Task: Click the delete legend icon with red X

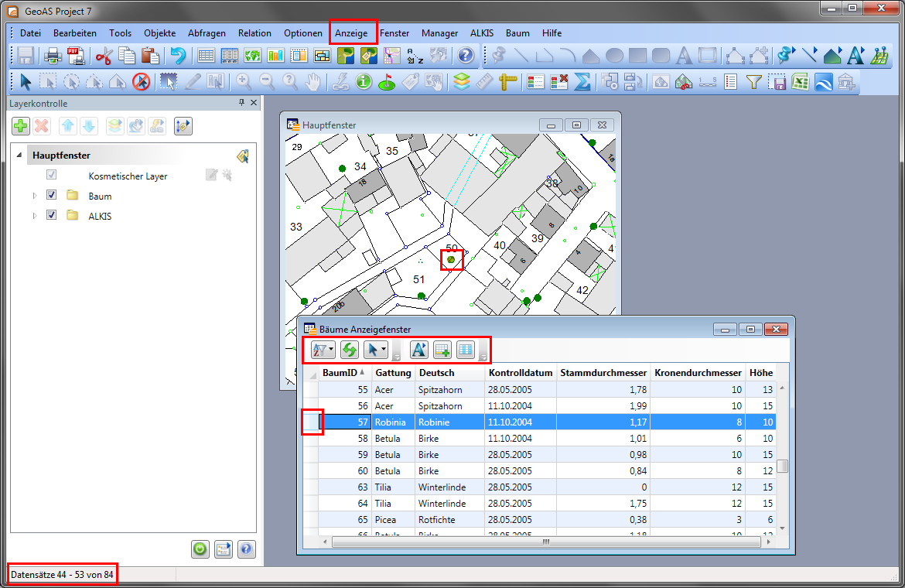Action: (x=558, y=82)
